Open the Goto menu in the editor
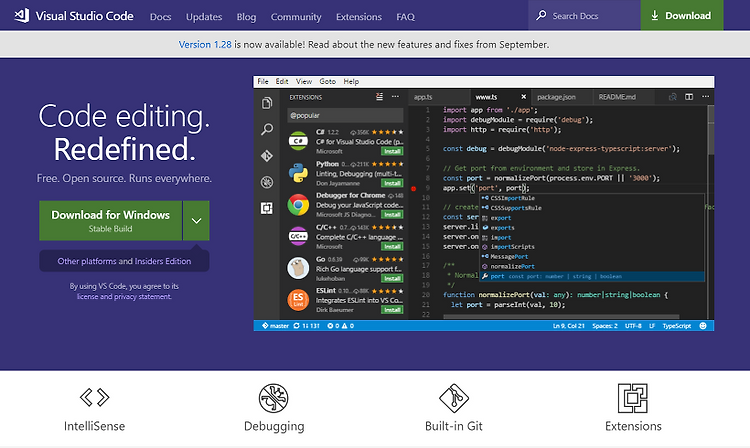 click(x=328, y=82)
